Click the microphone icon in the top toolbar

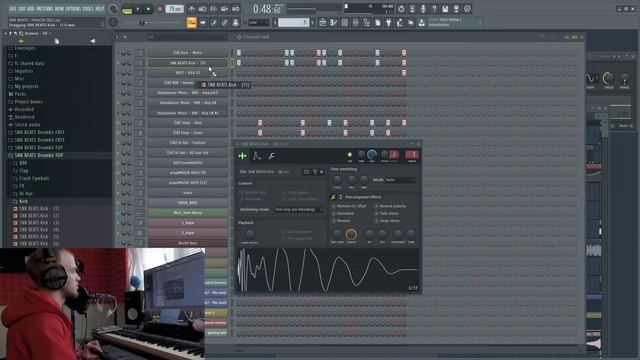(x=423, y=9)
